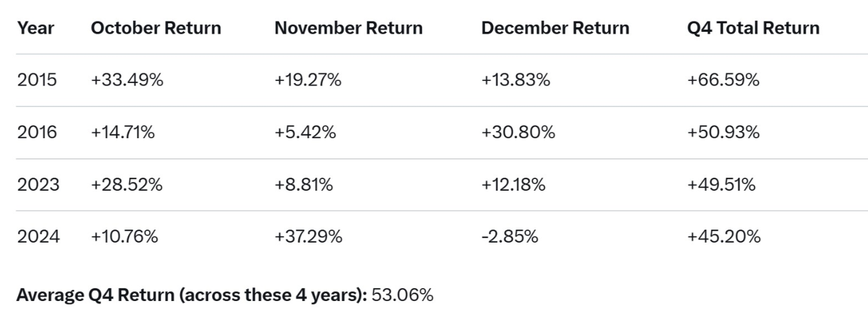Click the November Return column header

(x=348, y=29)
